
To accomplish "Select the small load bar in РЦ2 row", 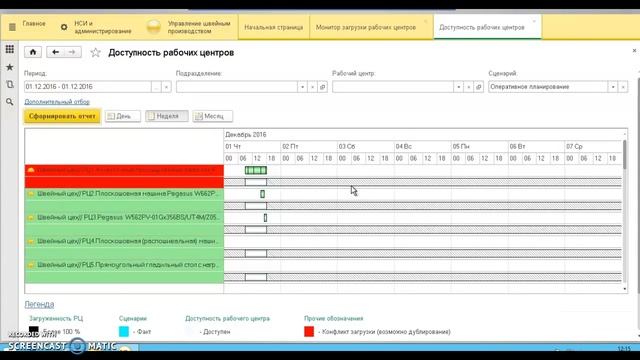I will tap(262, 194).
